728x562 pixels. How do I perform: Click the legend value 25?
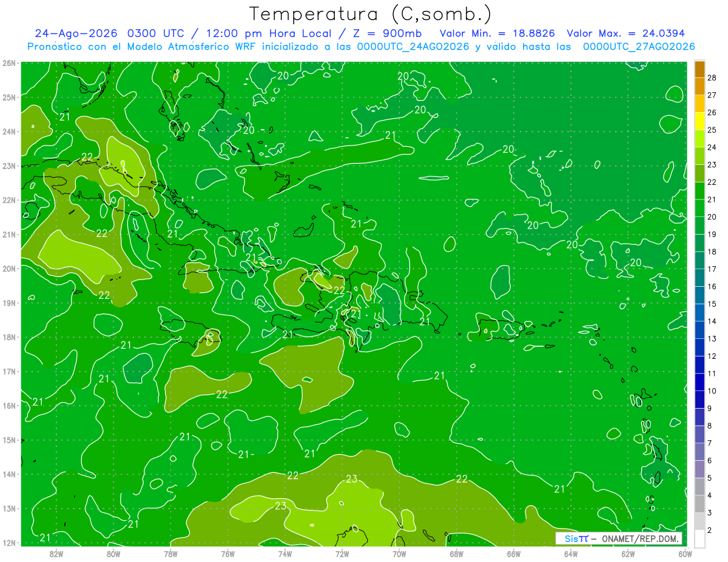tap(712, 130)
